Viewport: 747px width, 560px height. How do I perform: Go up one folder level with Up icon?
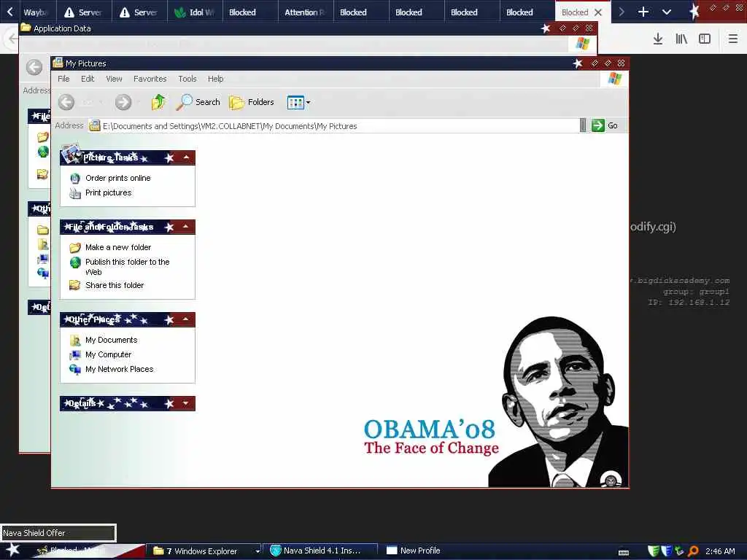click(158, 102)
